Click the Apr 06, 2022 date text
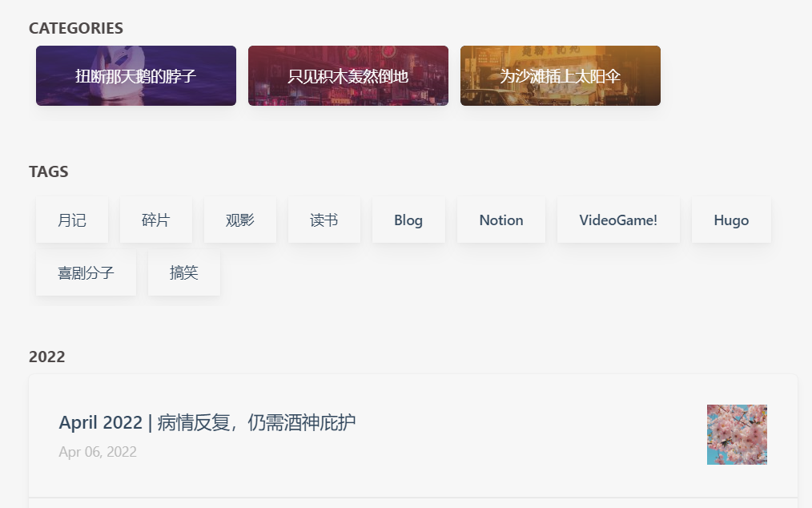This screenshot has width=812, height=508. [x=98, y=452]
